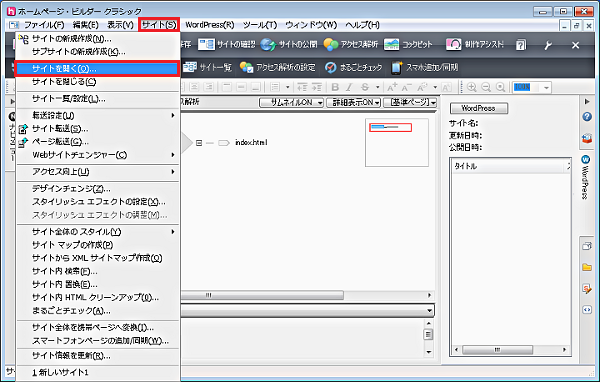
Task: Click the folder icon in right sidebar
Action: pos(587,267)
